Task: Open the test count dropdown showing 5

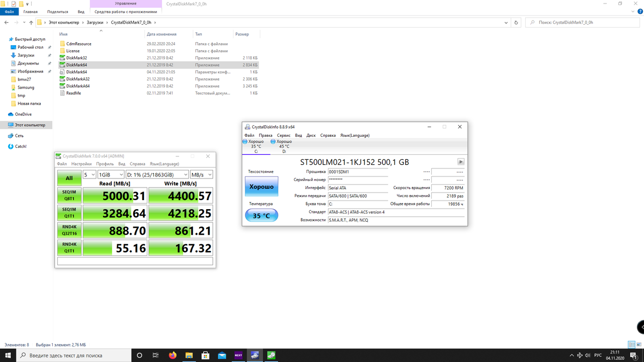Action: 89,174
